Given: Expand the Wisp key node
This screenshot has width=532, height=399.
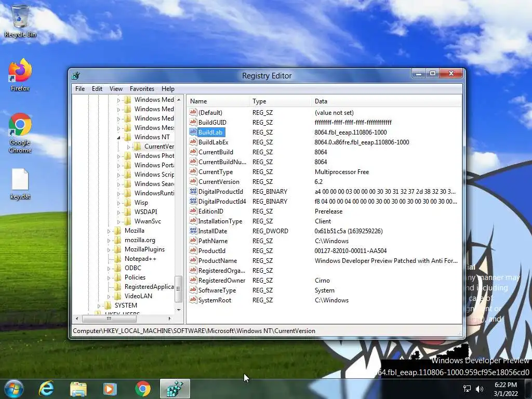Looking at the screenshot, I should pyautogui.click(x=118, y=203).
